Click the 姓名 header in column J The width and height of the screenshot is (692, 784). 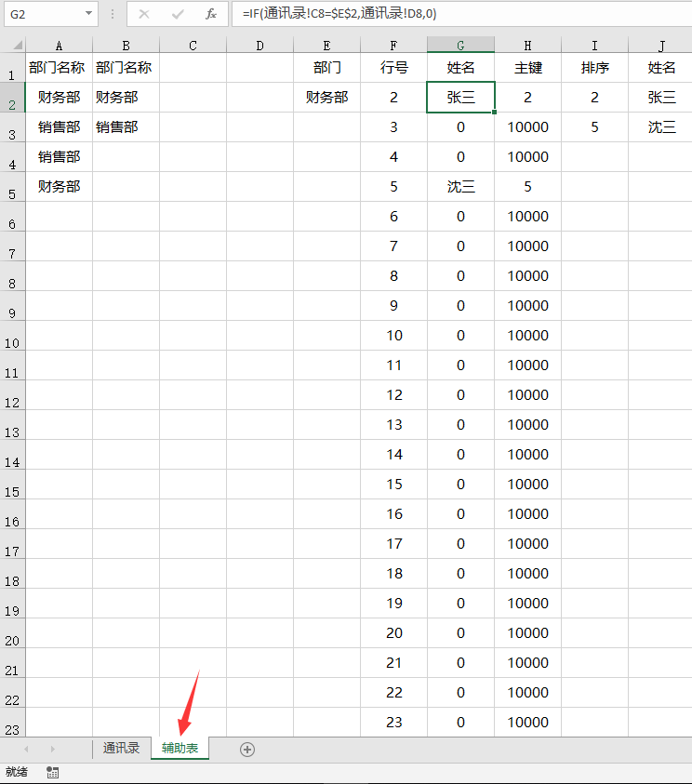[x=660, y=68]
